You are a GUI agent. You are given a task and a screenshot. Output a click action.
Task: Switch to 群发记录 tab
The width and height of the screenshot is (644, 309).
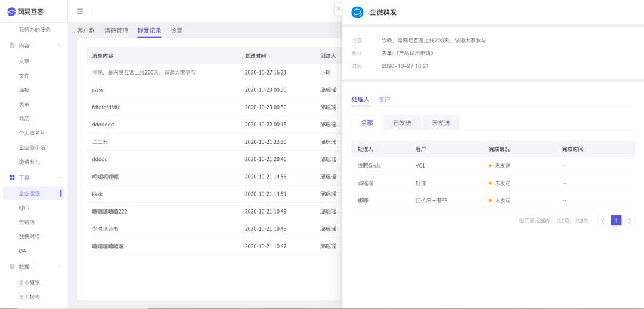click(x=150, y=30)
